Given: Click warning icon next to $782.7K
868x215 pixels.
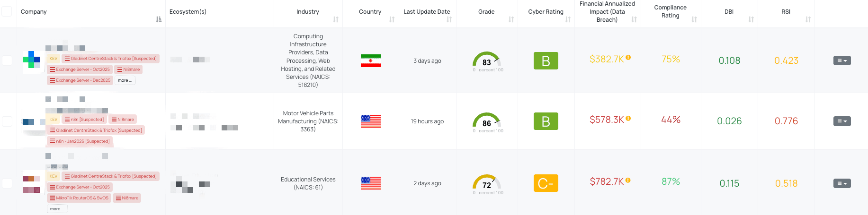Looking at the screenshot, I should [x=628, y=180].
